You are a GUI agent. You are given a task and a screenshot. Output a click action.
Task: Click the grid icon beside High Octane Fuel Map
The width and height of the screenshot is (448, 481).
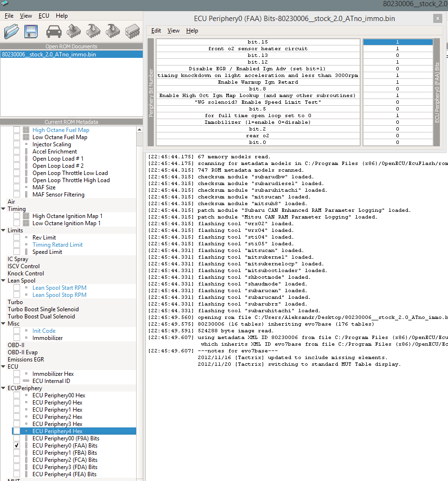[x=26, y=130]
